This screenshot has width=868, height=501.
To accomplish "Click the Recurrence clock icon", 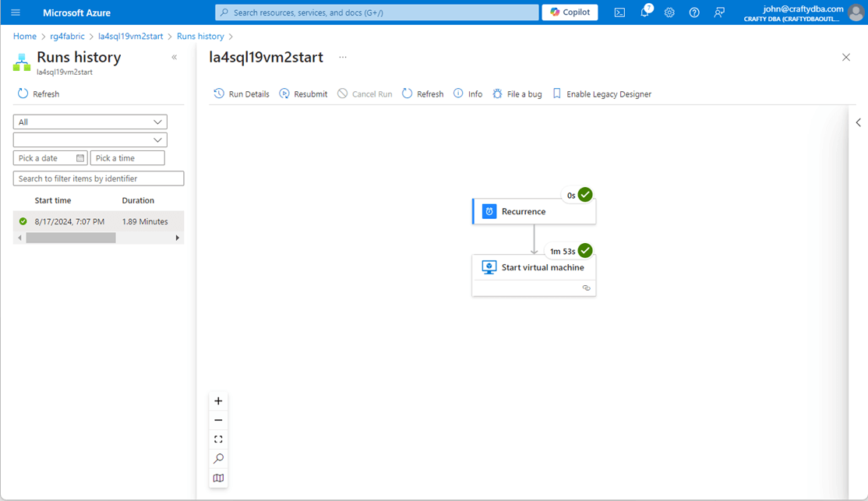I will (x=489, y=211).
